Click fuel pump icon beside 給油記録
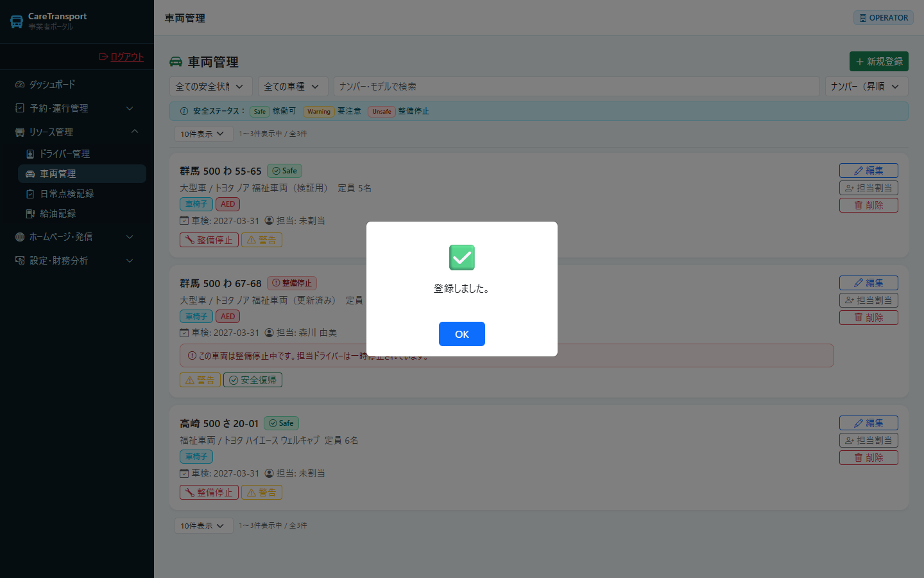Viewport: 924px width, 578px height. click(30, 213)
